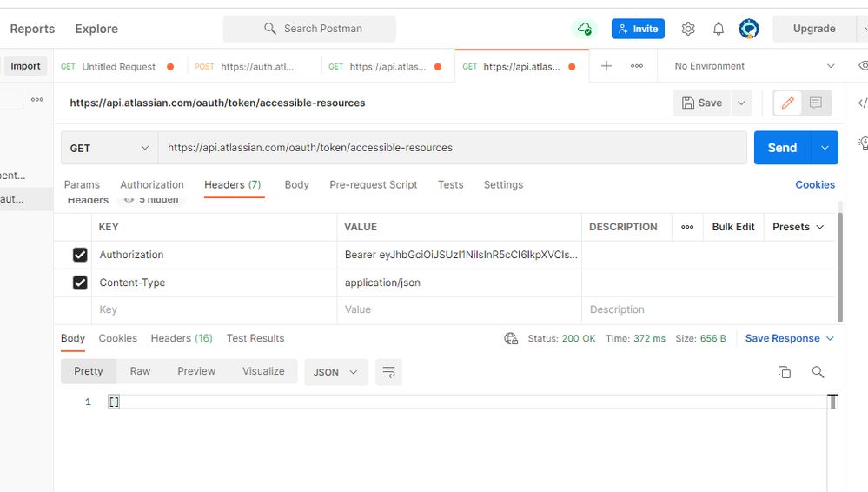Click the request URL input field
868x492 pixels.
coord(453,148)
